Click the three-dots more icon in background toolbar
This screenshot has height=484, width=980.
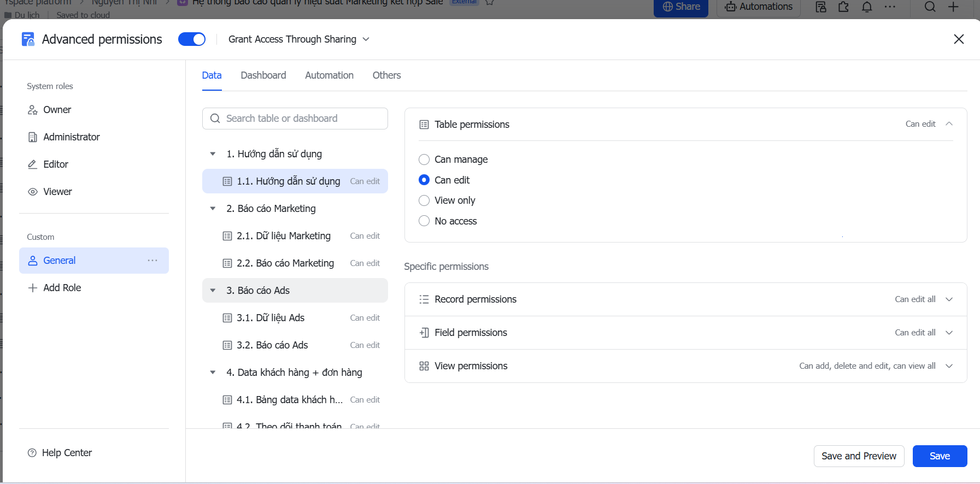click(x=890, y=7)
